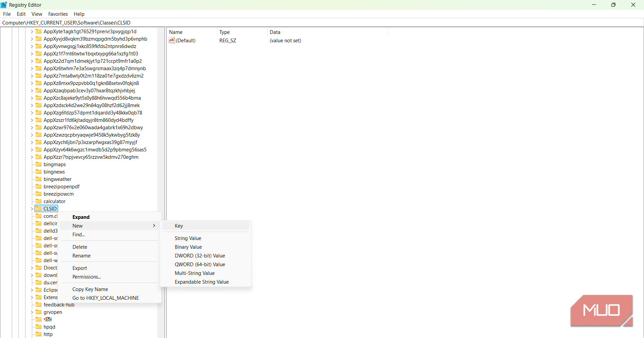Screen dimensions: 644x338
Task: Select the AppXzyv64k6wgzc1mwdb5d2p9pbmeg56sas5 key
Action: [95, 150]
